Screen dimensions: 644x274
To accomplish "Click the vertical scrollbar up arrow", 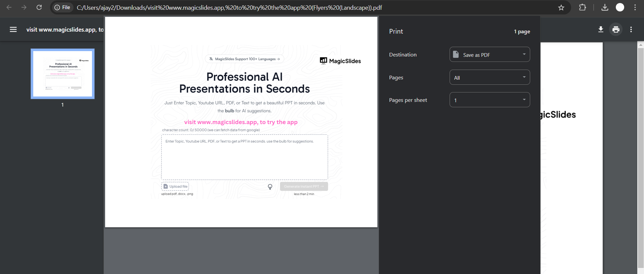I will point(641,44).
